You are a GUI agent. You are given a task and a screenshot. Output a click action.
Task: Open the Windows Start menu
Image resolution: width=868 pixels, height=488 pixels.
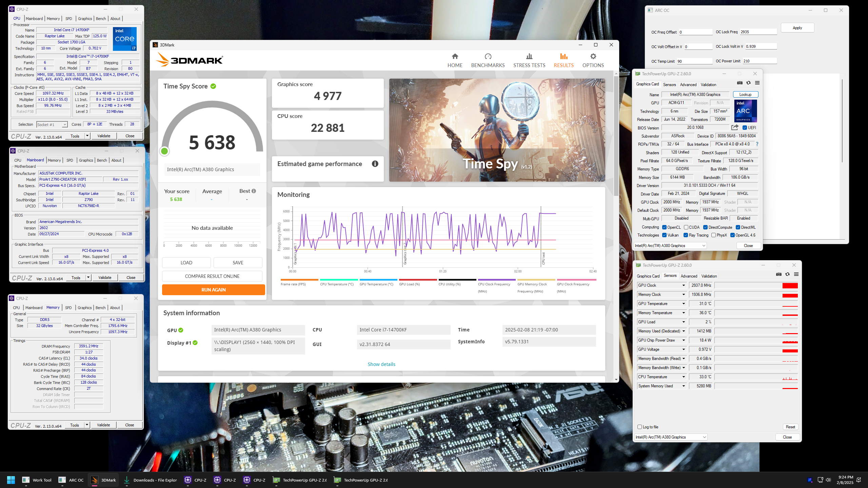pyautogui.click(x=11, y=480)
